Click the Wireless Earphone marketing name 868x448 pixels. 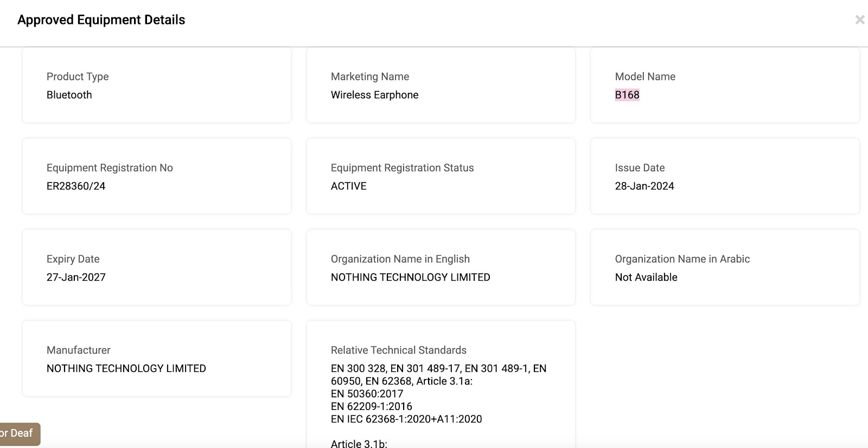point(374,95)
